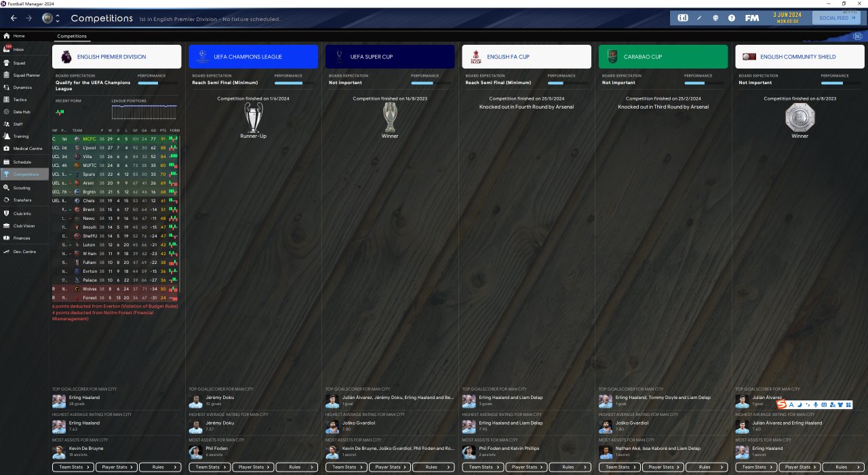Screen dimensions: 868x475
Task: Open the globe world icon in top bar
Action: pyautogui.click(x=715, y=18)
